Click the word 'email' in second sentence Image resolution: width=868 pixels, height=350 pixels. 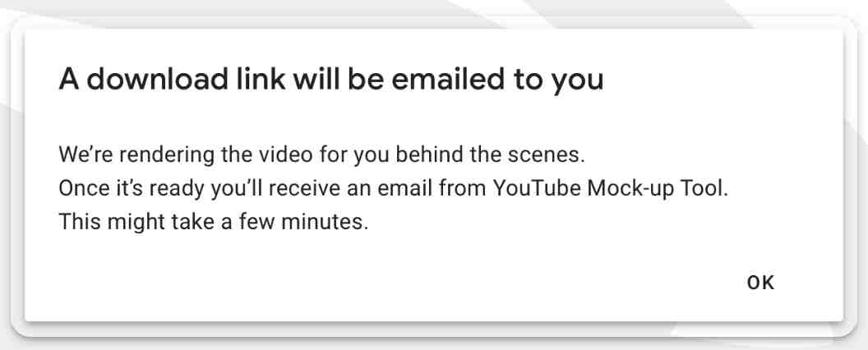pos(406,188)
